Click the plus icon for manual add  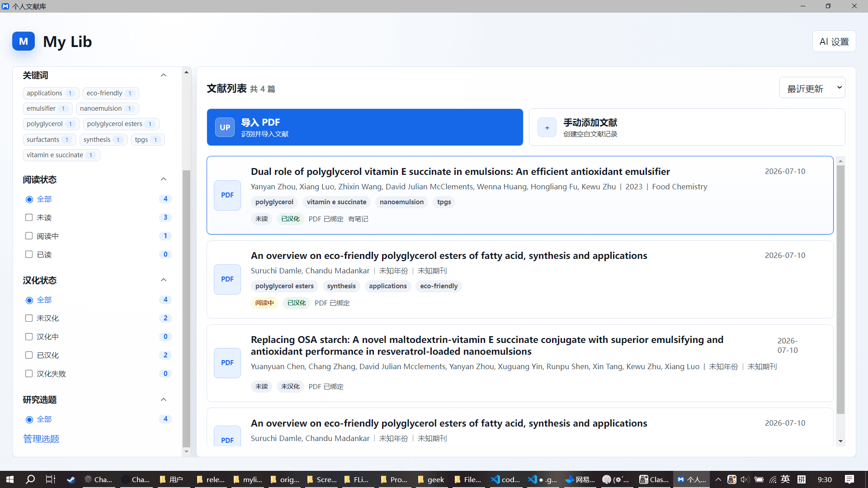547,127
